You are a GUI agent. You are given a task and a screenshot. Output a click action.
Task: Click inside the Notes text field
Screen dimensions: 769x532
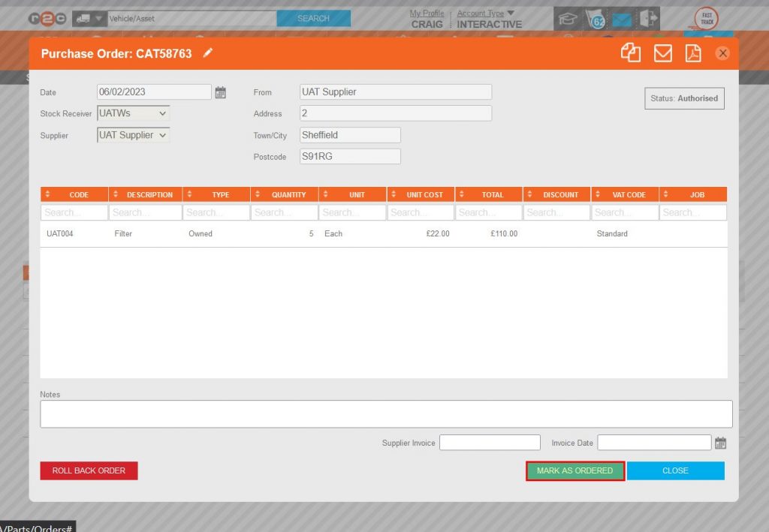pyautogui.click(x=386, y=413)
